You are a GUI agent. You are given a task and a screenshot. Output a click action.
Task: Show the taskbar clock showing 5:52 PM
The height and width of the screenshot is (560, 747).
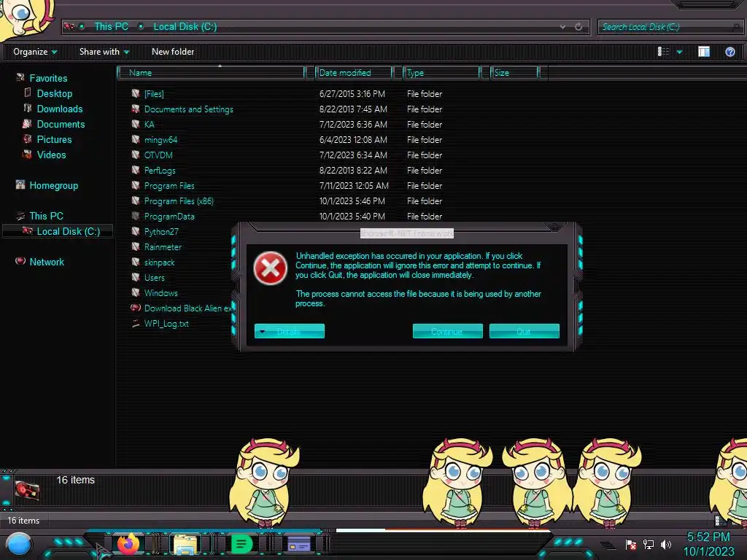point(708,537)
